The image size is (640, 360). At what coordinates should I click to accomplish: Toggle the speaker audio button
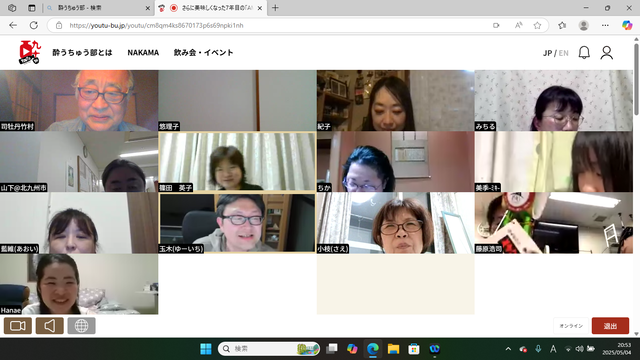point(49,326)
